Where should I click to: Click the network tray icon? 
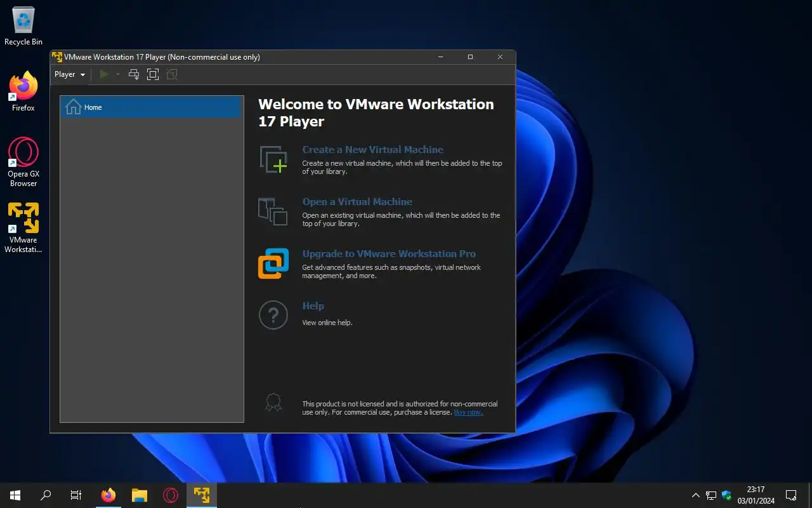point(711,495)
